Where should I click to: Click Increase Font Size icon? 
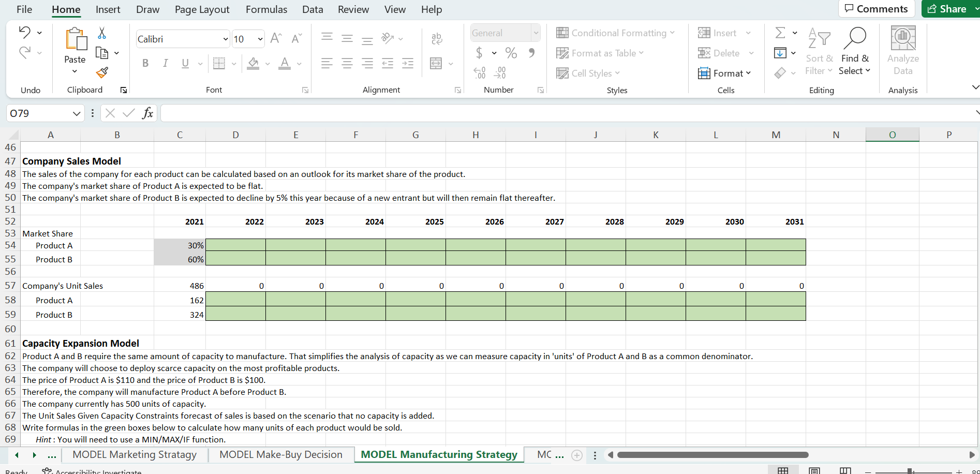276,39
